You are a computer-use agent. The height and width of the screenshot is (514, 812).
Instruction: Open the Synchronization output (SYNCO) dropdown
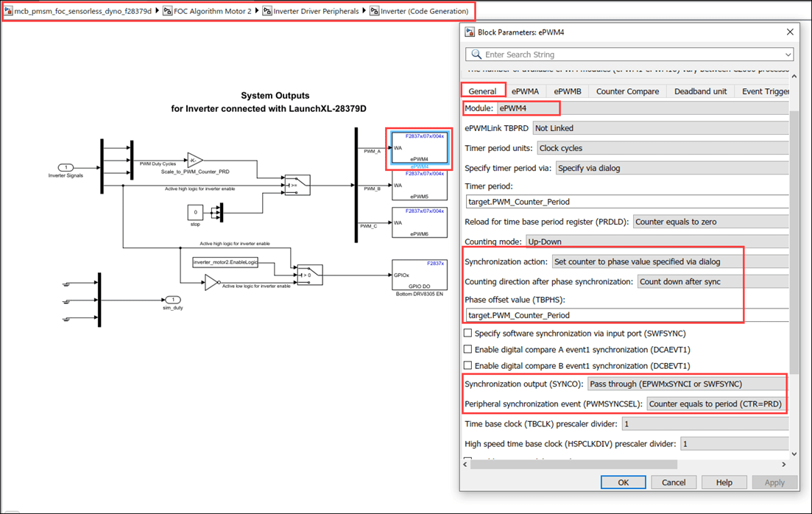coord(688,384)
